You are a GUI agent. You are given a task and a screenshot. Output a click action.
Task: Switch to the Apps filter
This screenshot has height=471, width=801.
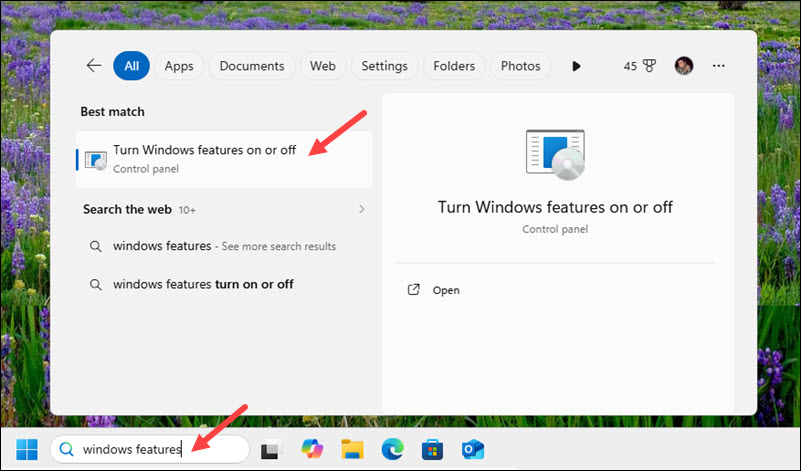179,66
